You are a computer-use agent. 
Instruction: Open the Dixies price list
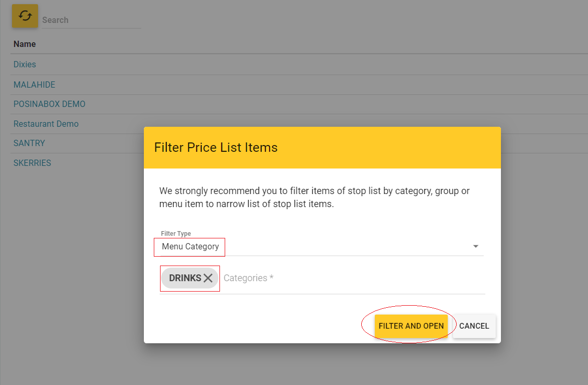point(24,65)
